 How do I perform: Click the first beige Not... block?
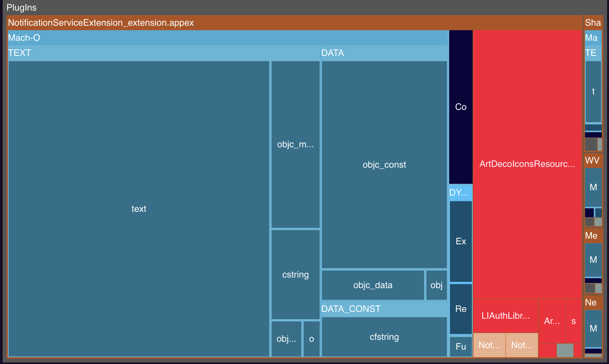click(489, 345)
